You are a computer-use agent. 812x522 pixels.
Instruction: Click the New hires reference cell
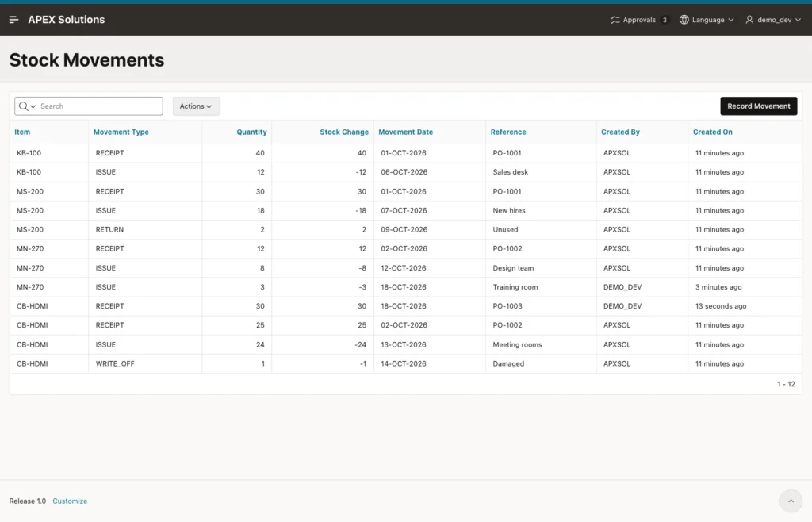(541, 210)
